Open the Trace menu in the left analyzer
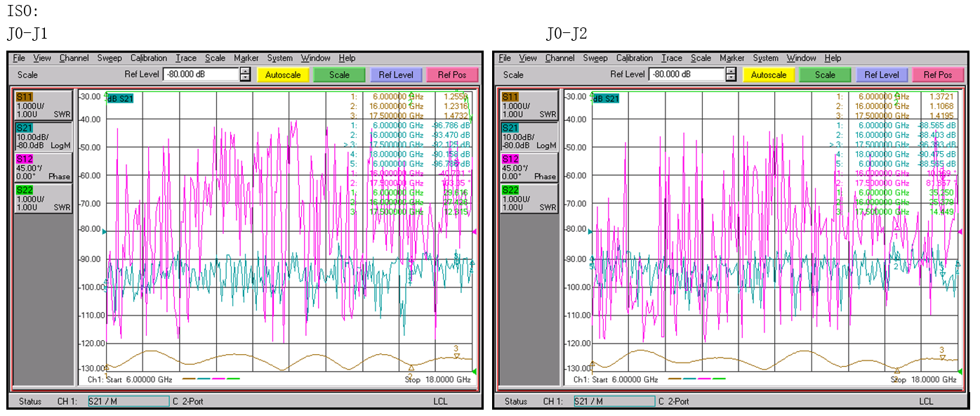 click(186, 58)
